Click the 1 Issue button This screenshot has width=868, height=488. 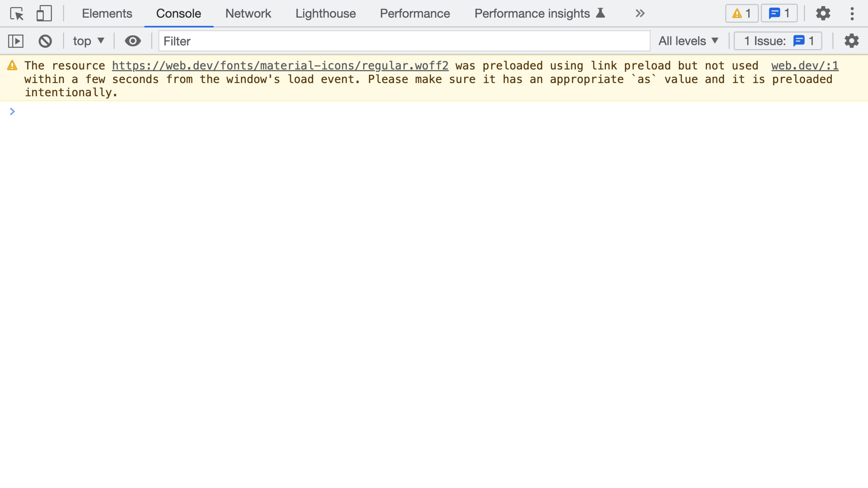(778, 41)
